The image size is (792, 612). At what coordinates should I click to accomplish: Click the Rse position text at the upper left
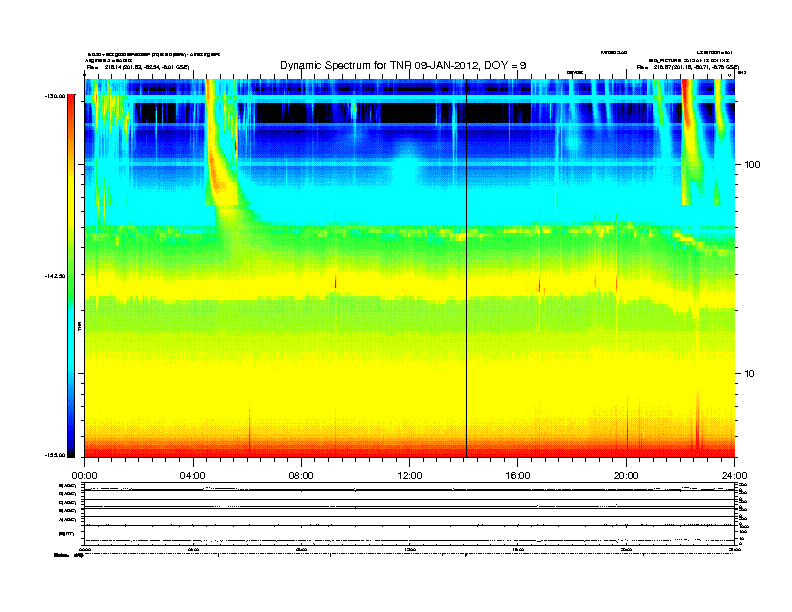(138, 67)
